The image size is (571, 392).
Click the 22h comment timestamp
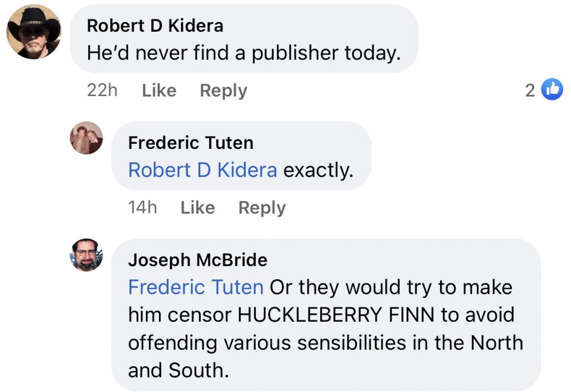point(102,90)
